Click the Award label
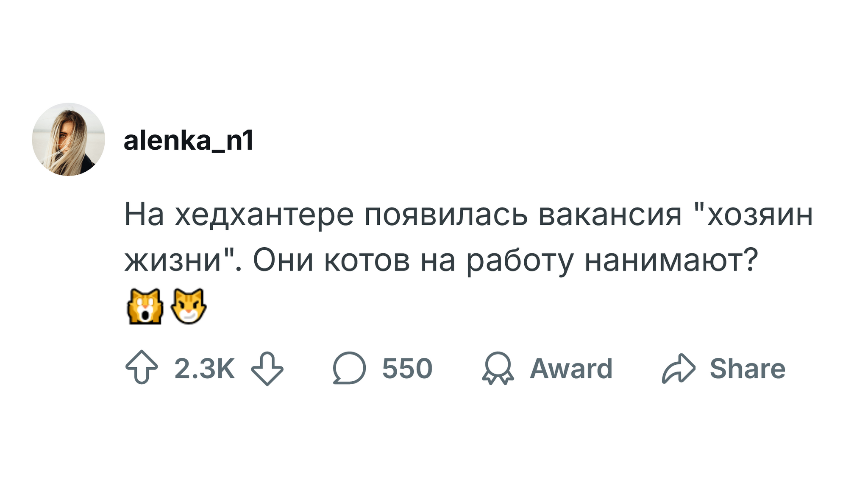The height and width of the screenshot is (489, 868). [x=571, y=368]
